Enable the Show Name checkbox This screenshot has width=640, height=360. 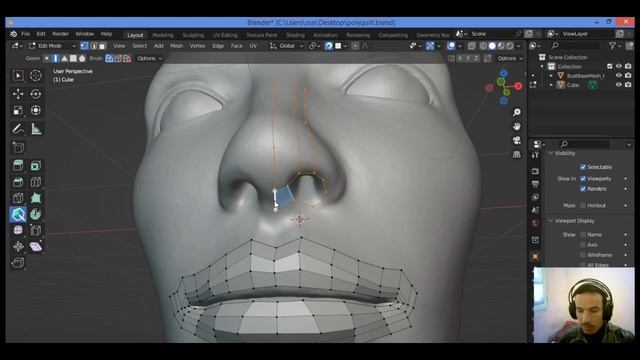point(583,235)
